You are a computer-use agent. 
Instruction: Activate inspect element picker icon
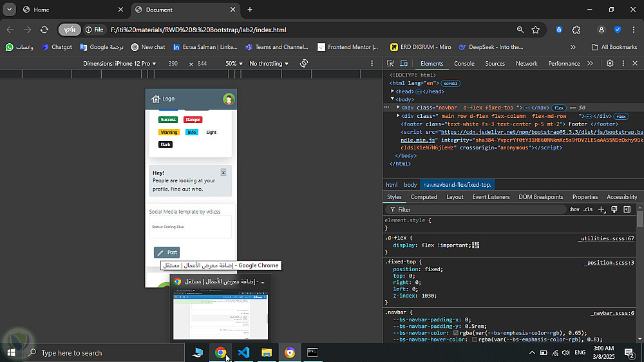pyautogui.click(x=390, y=63)
